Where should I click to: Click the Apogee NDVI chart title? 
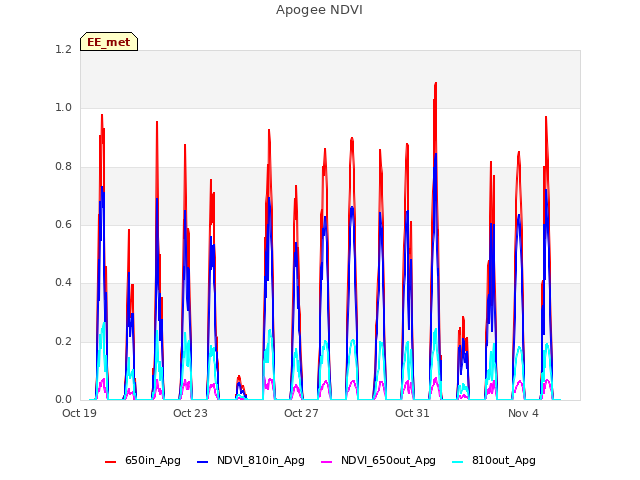point(319,10)
